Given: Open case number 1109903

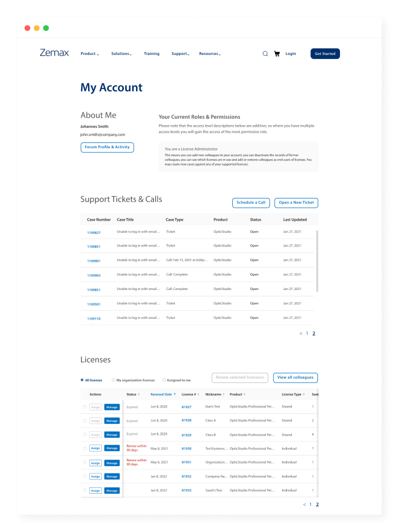Looking at the screenshot, I should click(94, 276).
